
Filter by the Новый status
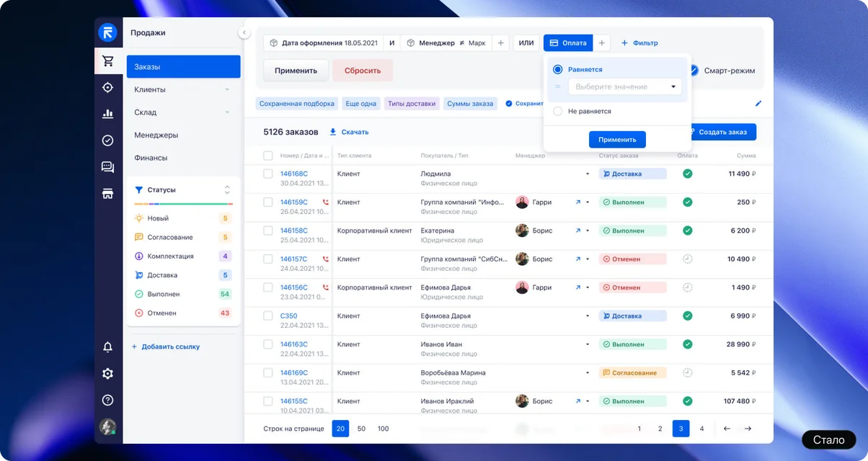[x=182, y=218]
